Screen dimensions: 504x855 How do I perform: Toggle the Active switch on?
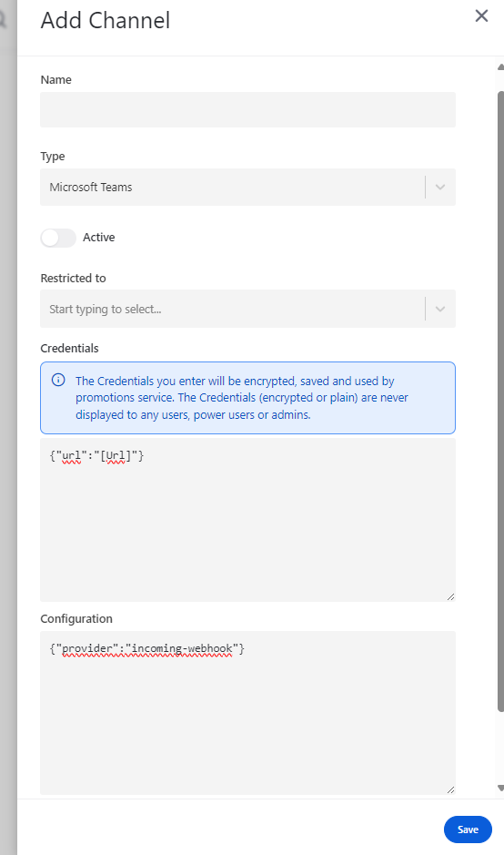58,238
